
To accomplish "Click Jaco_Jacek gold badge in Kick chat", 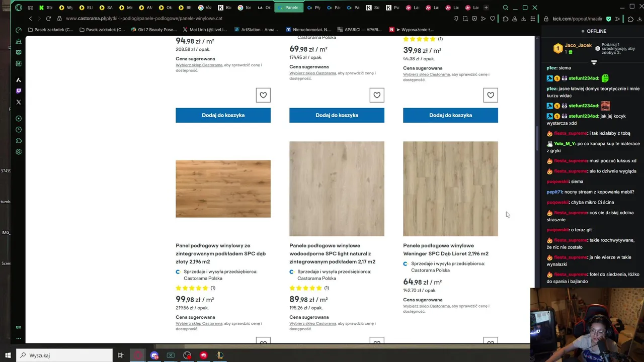I will click(x=558, y=48).
